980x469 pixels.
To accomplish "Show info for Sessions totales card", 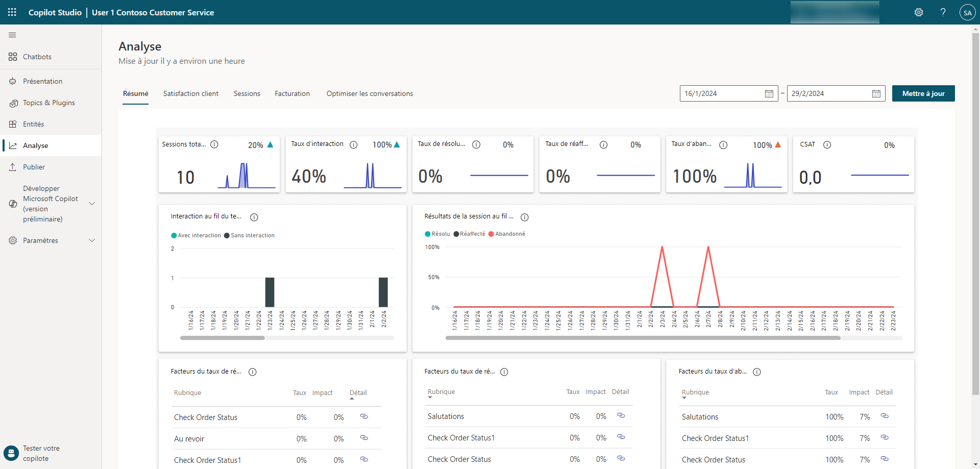I will click(214, 144).
